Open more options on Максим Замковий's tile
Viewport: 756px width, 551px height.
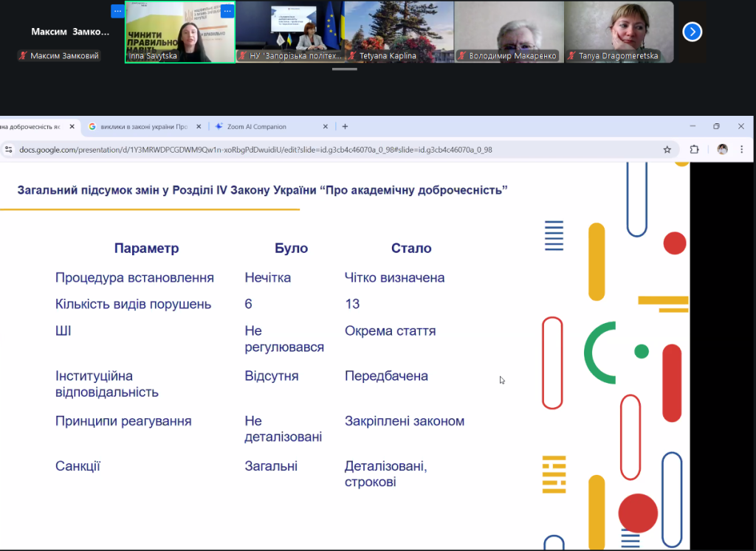(x=117, y=11)
